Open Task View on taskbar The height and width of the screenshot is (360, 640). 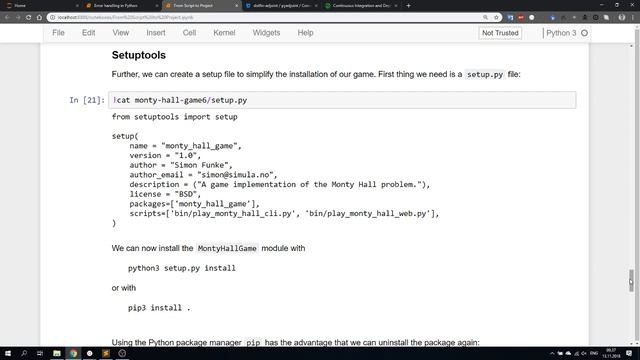40,353
